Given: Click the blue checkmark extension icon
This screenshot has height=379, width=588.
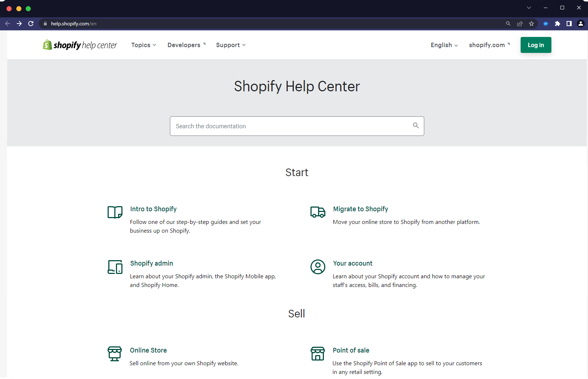Looking at the screenshot, I should (x=546, y=24).
